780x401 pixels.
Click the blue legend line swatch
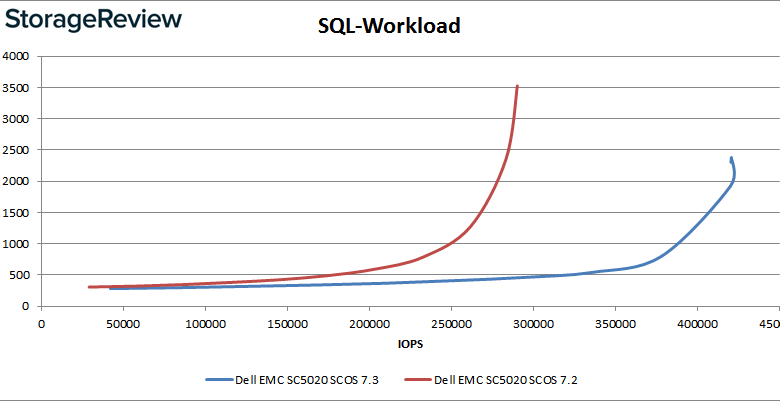[220, 380]
